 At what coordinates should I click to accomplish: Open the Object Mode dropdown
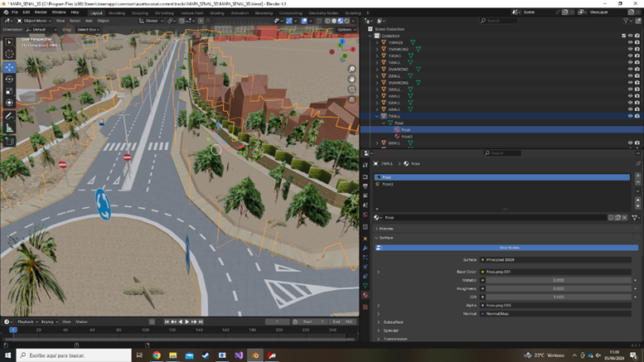pyautogui.click(x=35, y=21)
